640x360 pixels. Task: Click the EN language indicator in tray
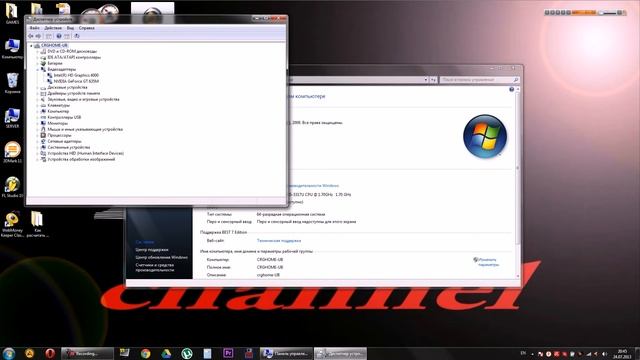(523, 353)
